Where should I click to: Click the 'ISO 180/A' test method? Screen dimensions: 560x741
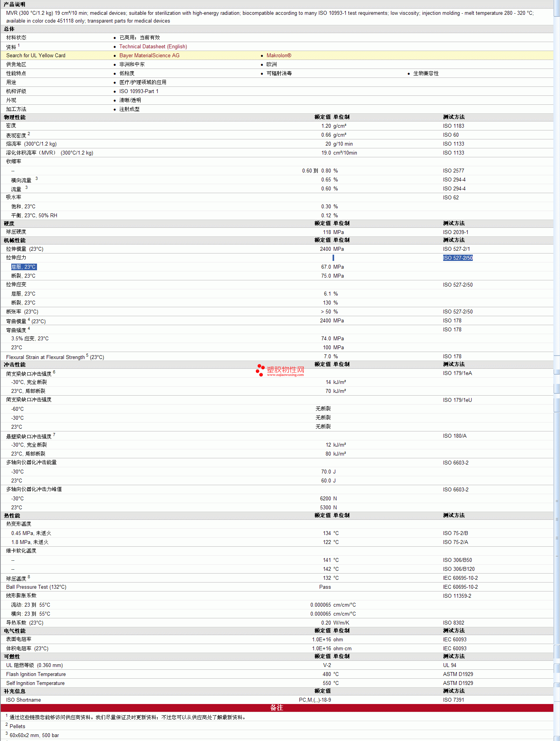point(455,436)
